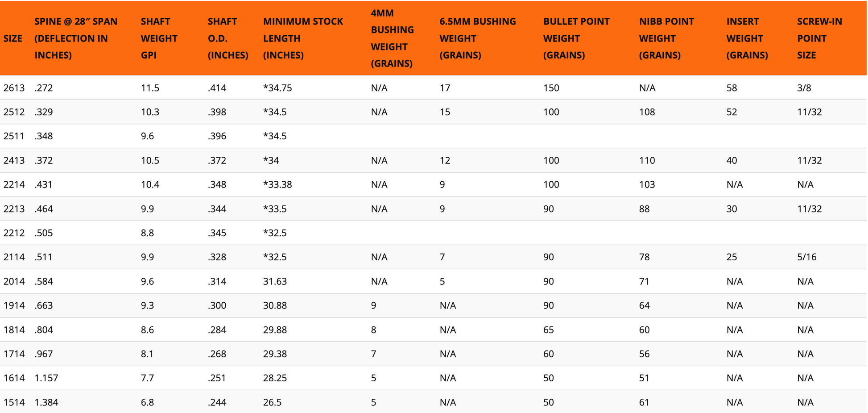The height and width of the screenshot is (413, 868).
Task: Select the INSERT WEIGHT header
Action: click(747, 38)
